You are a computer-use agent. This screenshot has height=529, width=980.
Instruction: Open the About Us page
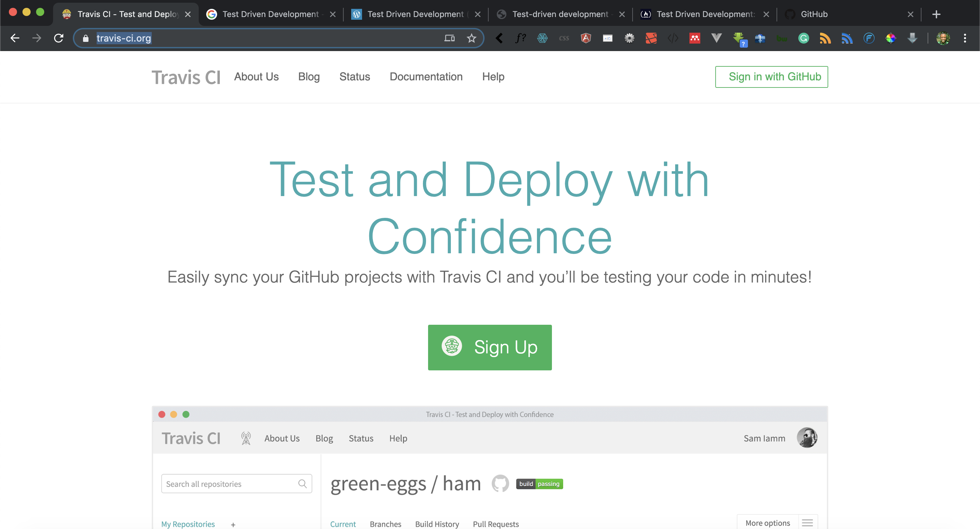coord(256,77)
